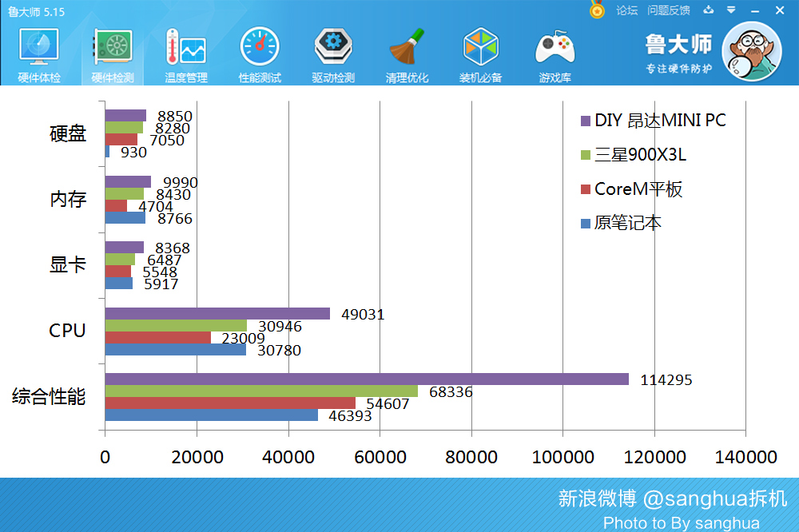Click the 鲁大师 mascot logo
Viewport: 799px width, 532px height.
pos(749,50)
